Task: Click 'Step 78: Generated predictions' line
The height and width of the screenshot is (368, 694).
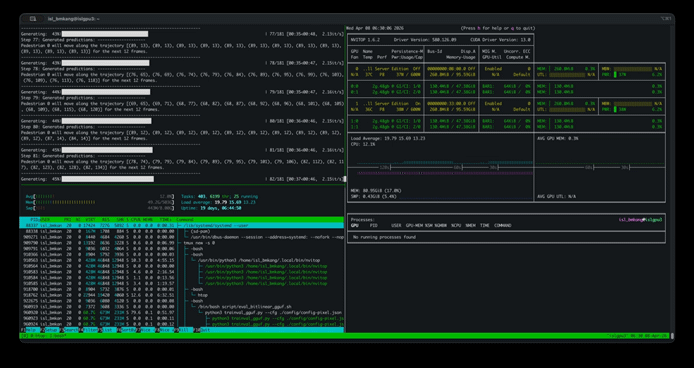Action: point(83,69)
